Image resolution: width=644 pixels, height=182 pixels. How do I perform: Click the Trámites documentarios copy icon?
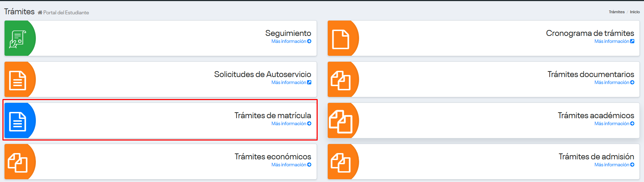point(340,80)
